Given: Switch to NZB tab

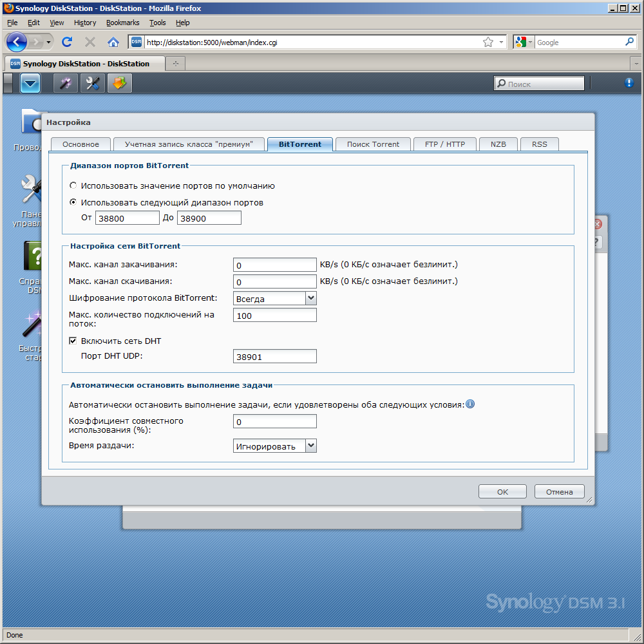Looking at the screenshot, I should (498, 144).
